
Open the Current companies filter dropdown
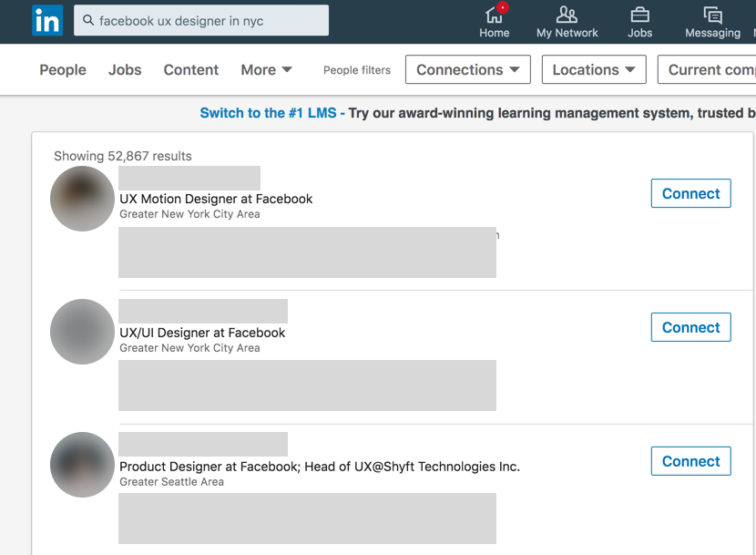point(707,69)
